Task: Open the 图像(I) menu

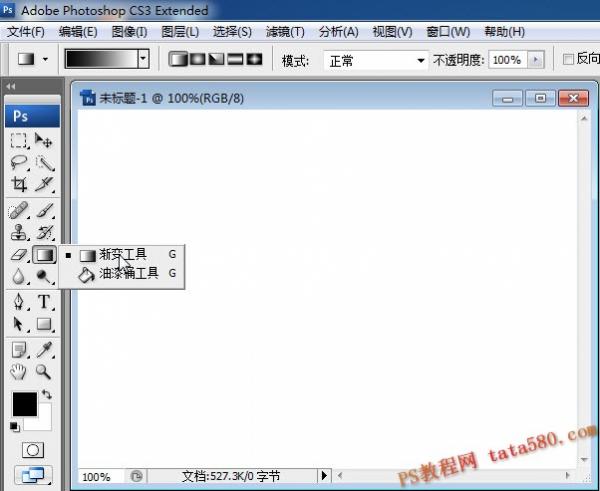Action: (129, 32)
